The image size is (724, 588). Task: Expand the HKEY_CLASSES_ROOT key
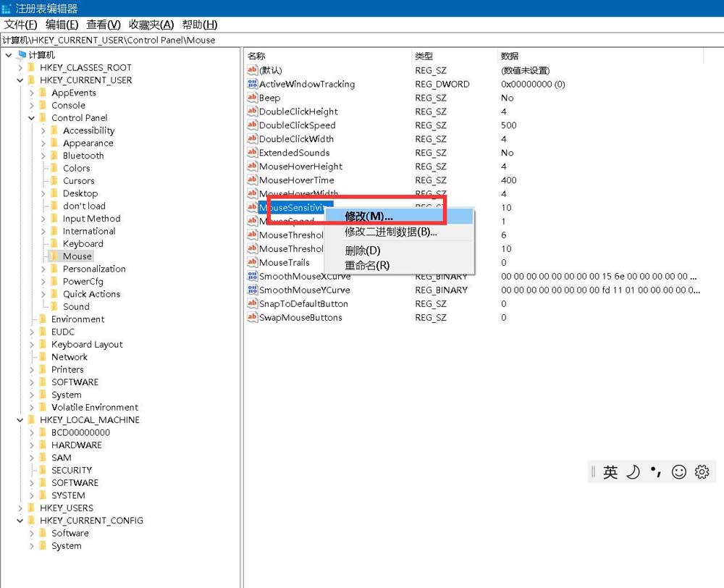[x=20, y=67]
